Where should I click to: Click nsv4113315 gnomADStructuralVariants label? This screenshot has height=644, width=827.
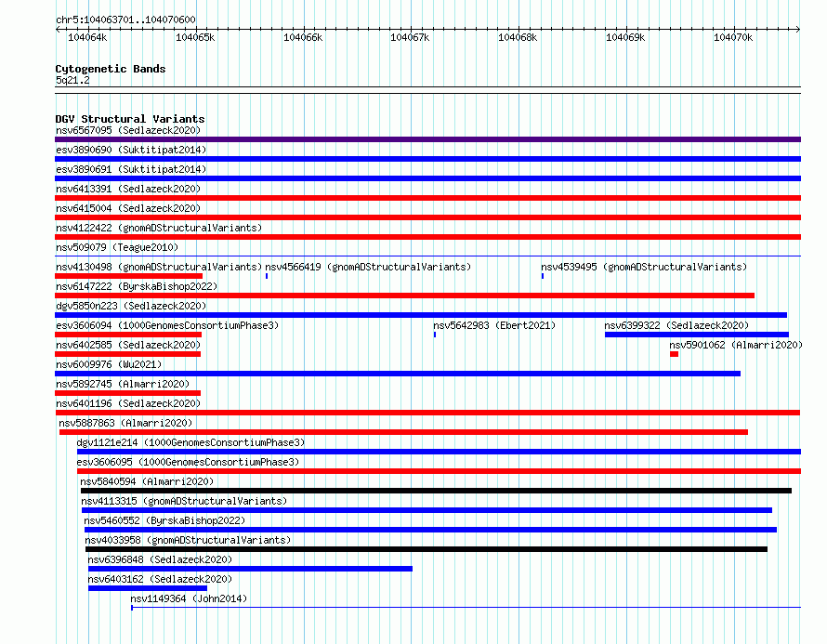point(184,501)
